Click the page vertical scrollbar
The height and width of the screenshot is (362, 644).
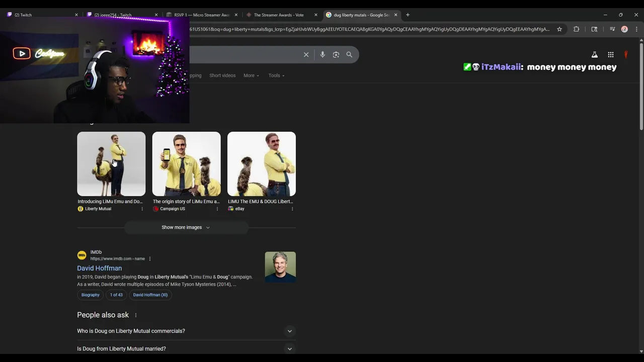pos(641,85)
